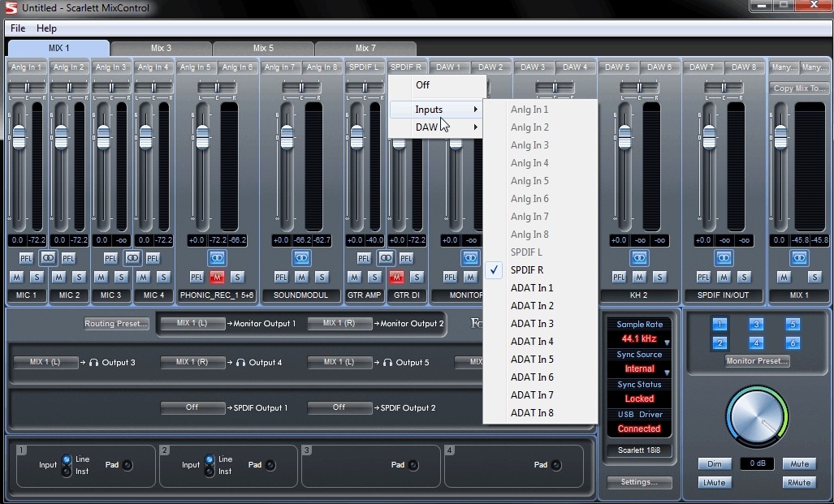Click the Dim button

(715, 463)
